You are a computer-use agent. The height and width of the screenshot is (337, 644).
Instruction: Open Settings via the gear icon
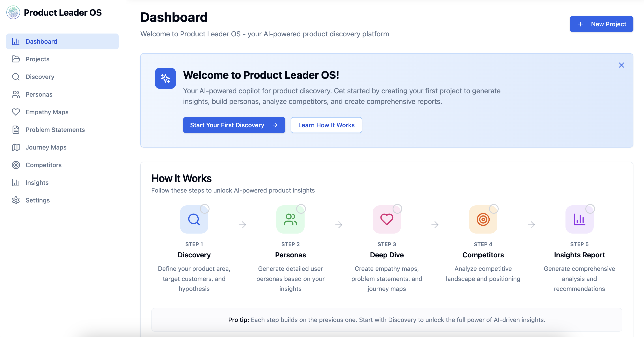pyautogui.click(x=16, y=200)
